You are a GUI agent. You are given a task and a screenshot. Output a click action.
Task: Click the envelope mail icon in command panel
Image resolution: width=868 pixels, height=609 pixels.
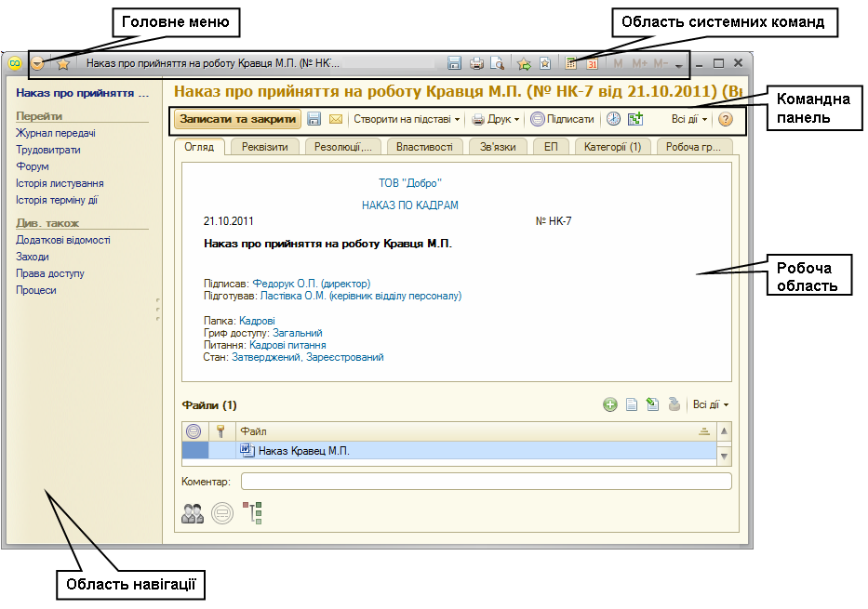[x=336, y=119]
